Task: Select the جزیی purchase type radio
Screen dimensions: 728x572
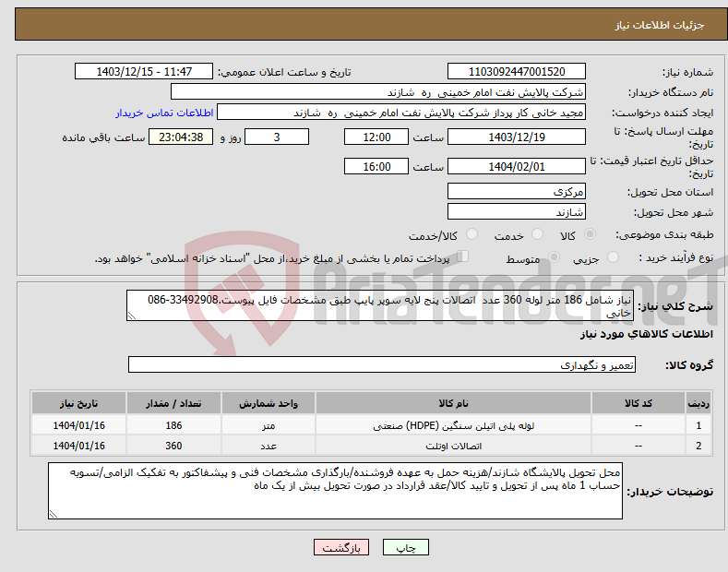Action: (613, 257)
